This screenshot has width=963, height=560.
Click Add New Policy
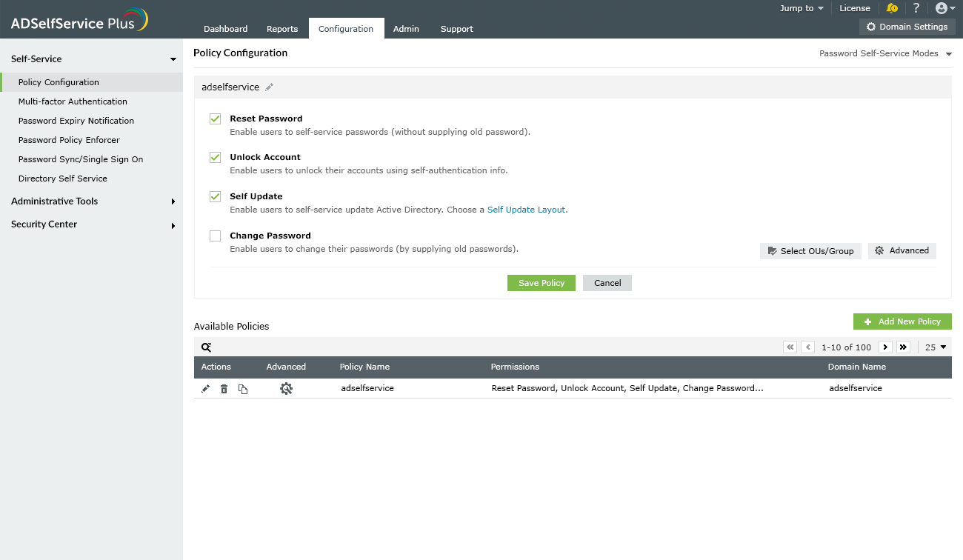(902, 321)
